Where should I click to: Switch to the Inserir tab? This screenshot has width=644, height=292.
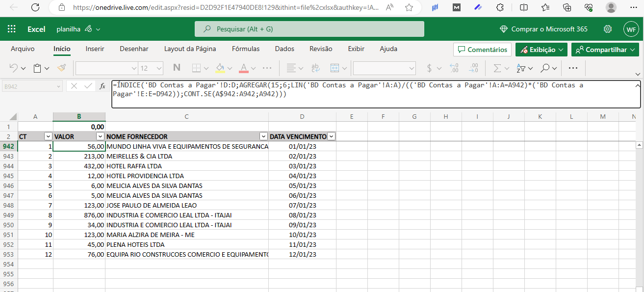(x=95, y=49)
